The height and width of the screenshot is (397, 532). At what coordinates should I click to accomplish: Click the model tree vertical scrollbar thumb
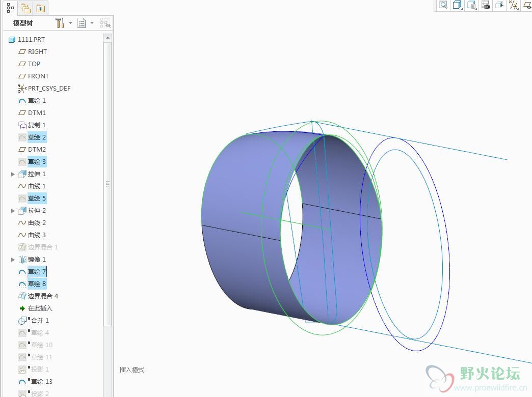click(108, 184)
